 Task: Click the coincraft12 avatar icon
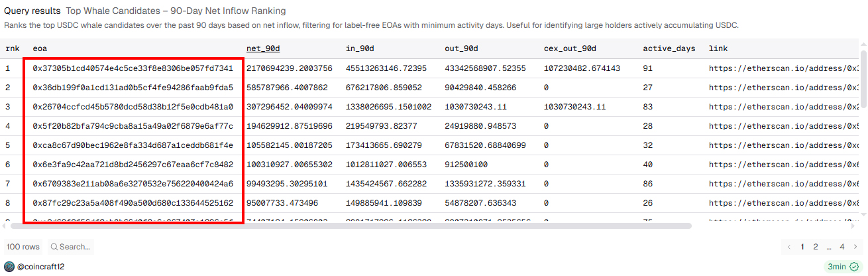9,267
